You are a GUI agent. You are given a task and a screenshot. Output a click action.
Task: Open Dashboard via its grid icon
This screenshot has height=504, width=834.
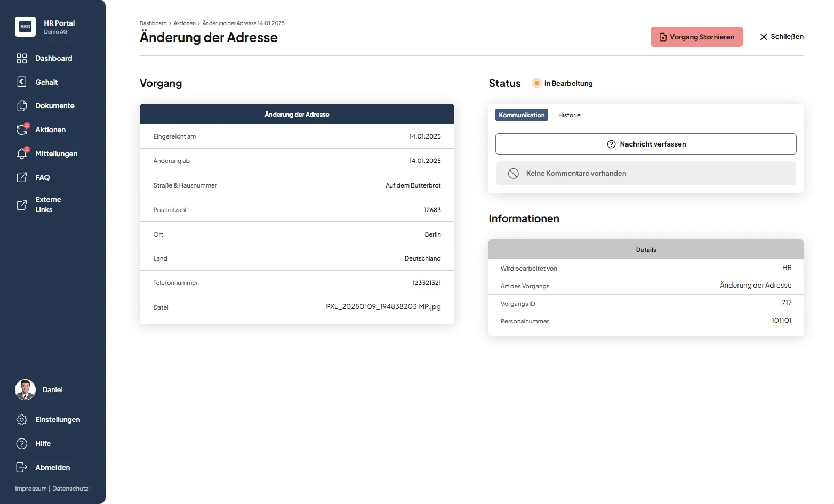coord(22,59)
